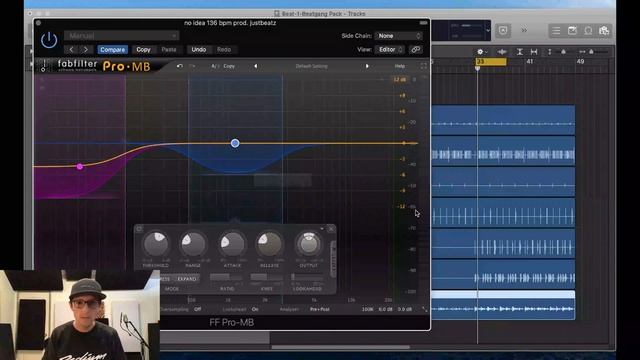Go to the previous preset setting
The image size is (640, 360).
click(71, 50)
